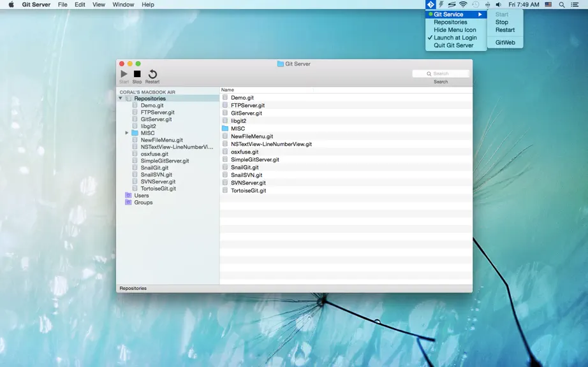Click the Restart toolbar circular arrow
This screenshot has height=367, width=588.
pyautogui.click(x=152, y=74)
